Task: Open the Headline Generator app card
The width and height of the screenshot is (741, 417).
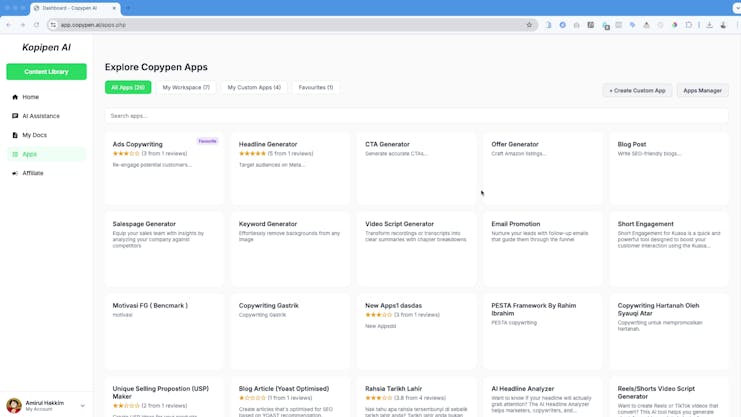Action: pyautogui.click(x=290, y=166)
